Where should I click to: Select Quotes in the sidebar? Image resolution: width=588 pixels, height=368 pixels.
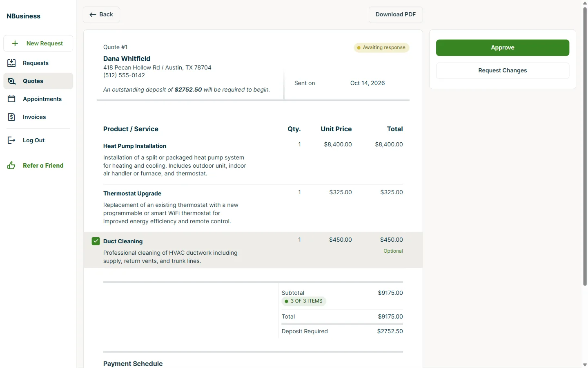click(38, 81)
